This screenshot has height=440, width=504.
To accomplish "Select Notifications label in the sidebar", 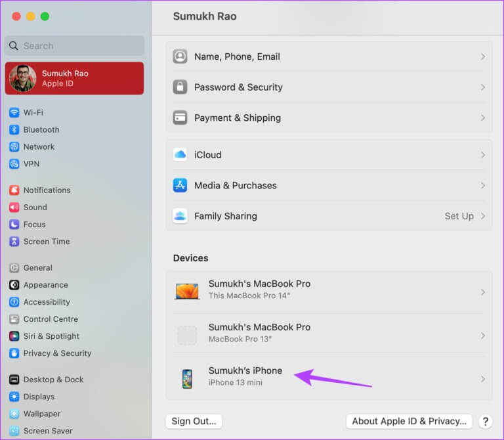I will (x=47, y=190).
